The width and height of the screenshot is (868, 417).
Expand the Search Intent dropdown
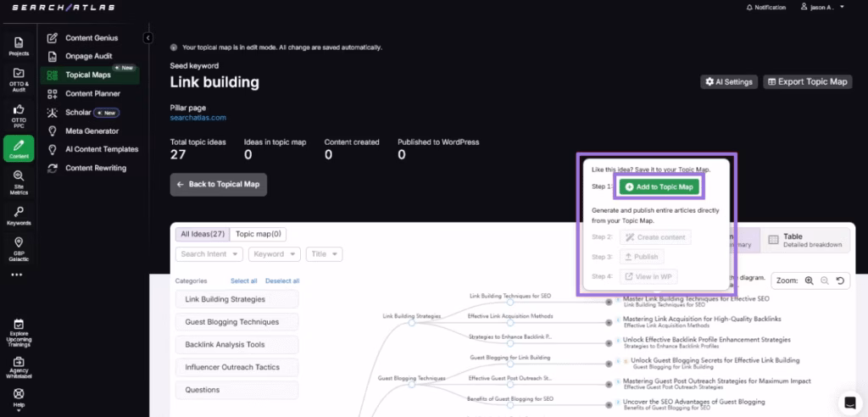(209, 253)
